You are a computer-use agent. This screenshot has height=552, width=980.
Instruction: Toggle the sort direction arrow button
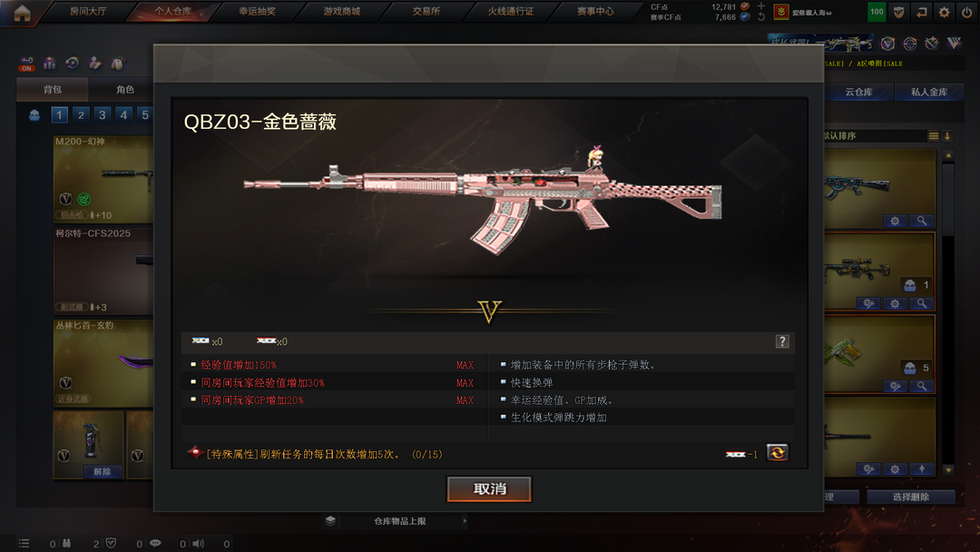pyautogui.click(x=947, y=135)
